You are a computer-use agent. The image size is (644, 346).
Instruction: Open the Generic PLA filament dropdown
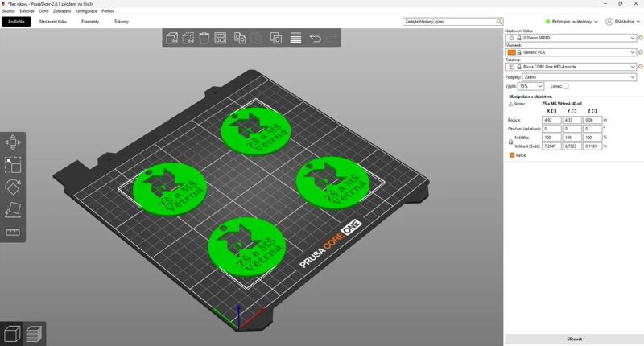571,52
